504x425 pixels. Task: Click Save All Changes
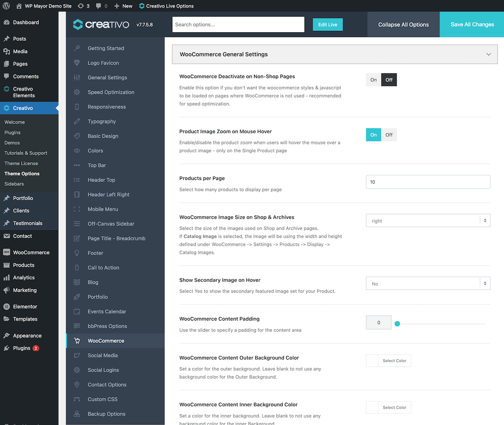pyautogui.click(x=472, y=24)
